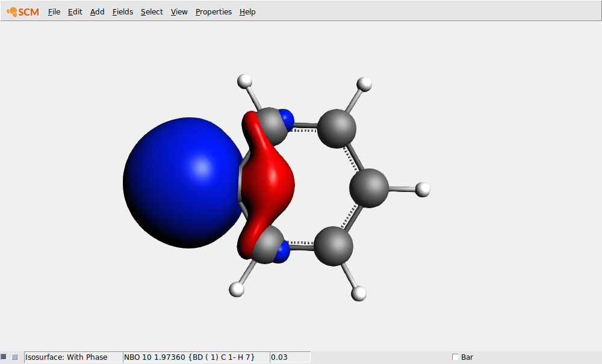Click the SCM logo icon
602x364 pixels.
coord(12,11)
